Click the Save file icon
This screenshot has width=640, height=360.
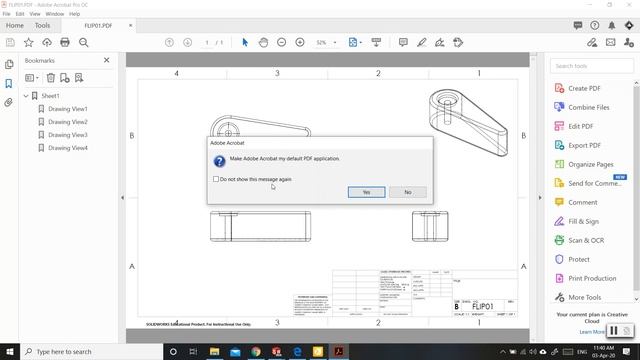pos(10,42)
